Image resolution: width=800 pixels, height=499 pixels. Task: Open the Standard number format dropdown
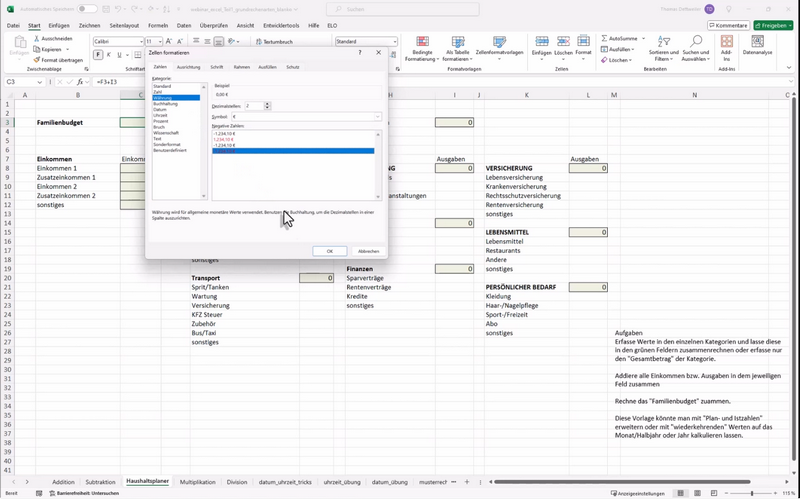(x=394, y=42)
